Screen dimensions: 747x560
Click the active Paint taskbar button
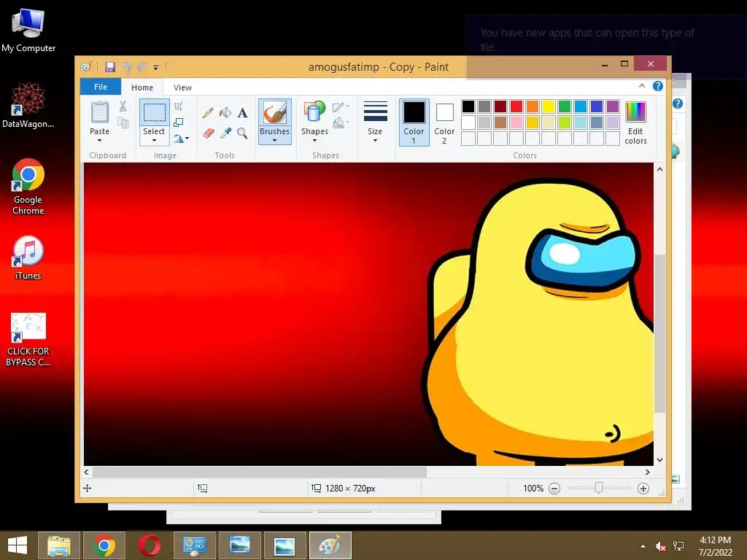tap(330, 545)
